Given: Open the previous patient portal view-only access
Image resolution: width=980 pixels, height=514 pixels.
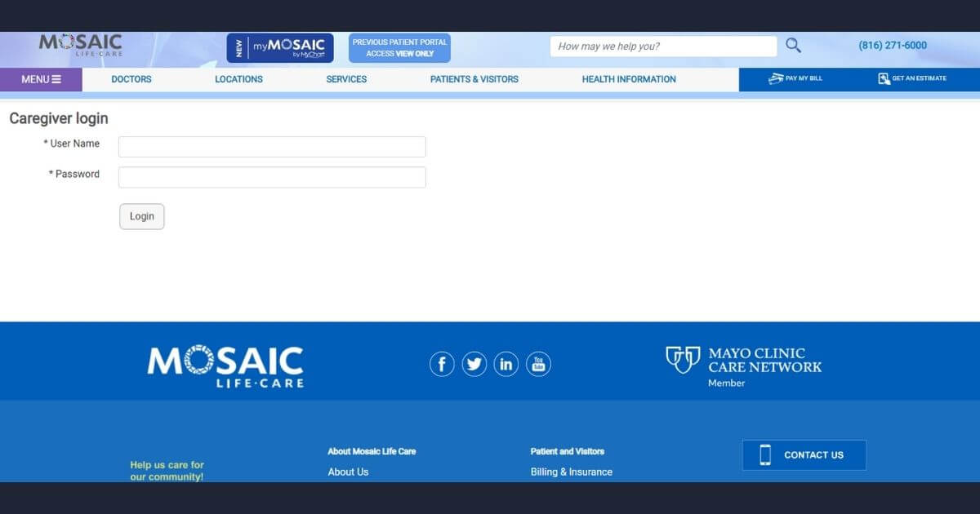Looking at the screenshot, I should [399, 48].
